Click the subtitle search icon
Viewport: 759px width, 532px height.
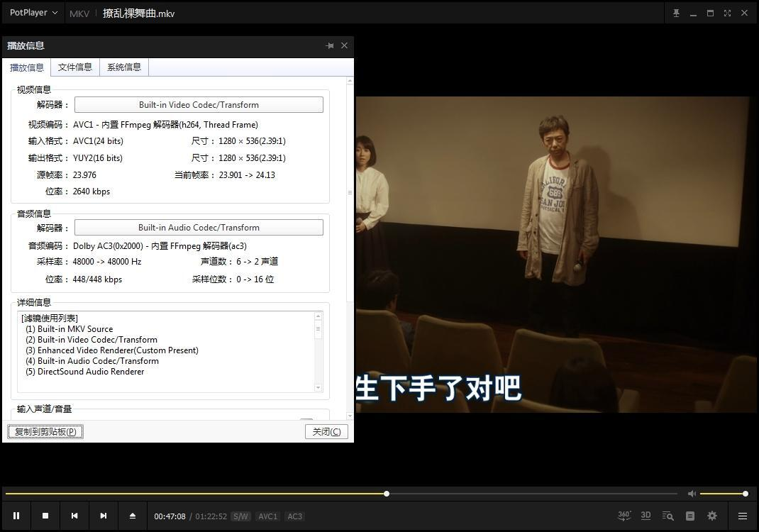(x=667, y=516)
